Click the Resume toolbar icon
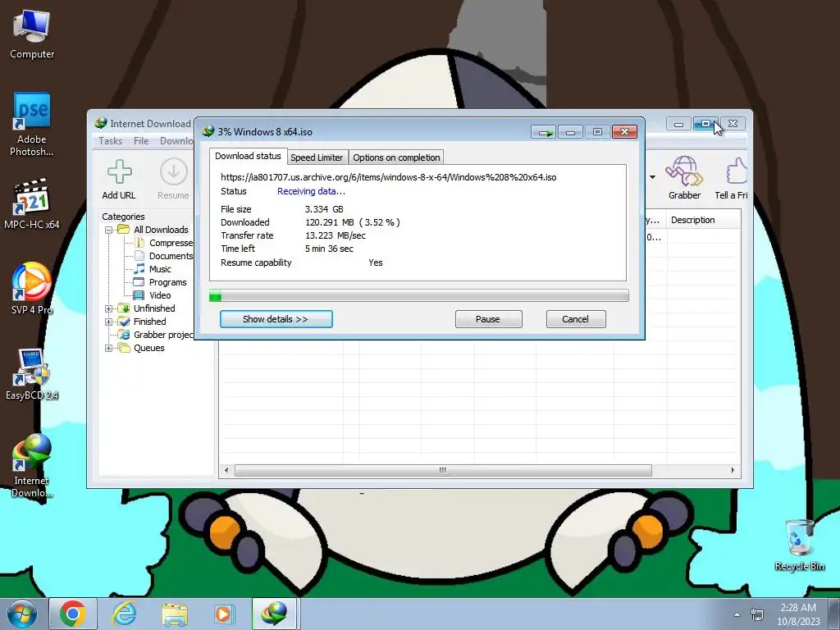Viewport: 840px width, 630px height. (x=173, y=180)
